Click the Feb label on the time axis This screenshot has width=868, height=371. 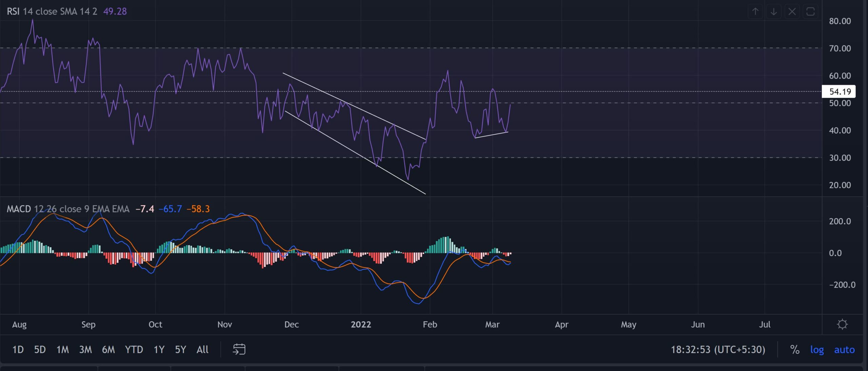click(430, 324)
